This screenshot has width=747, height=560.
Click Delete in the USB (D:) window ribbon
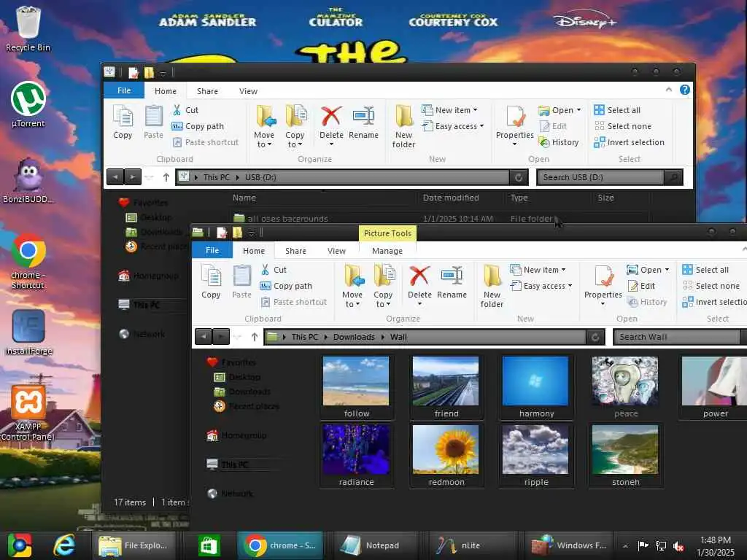pos(331,125)
